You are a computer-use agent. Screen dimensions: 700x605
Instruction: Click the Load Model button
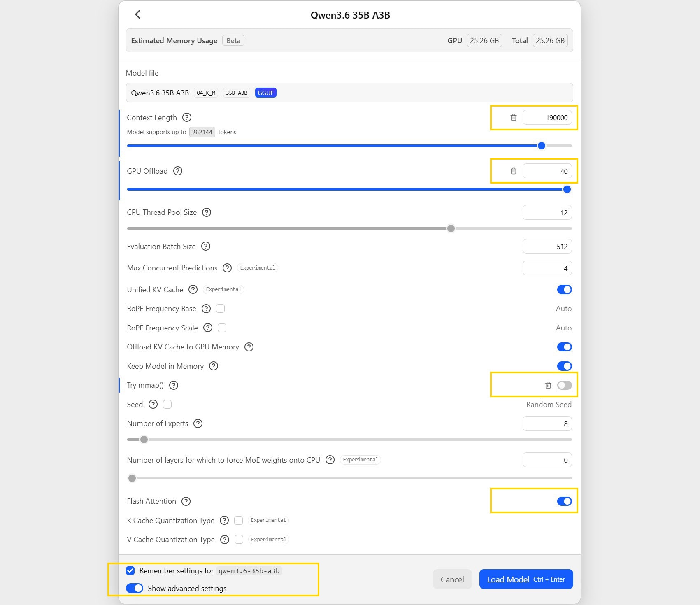pos(526,579)
